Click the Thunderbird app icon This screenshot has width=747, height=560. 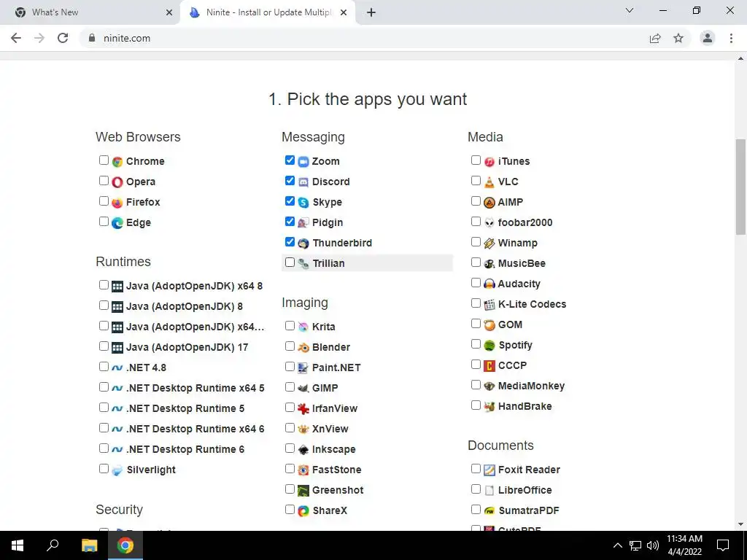click(303, 244)
